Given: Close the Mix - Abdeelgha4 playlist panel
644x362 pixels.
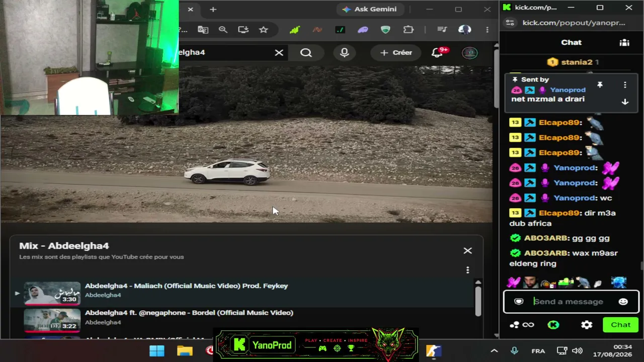Looking at the screenshot, I should [x=467, y=250].
